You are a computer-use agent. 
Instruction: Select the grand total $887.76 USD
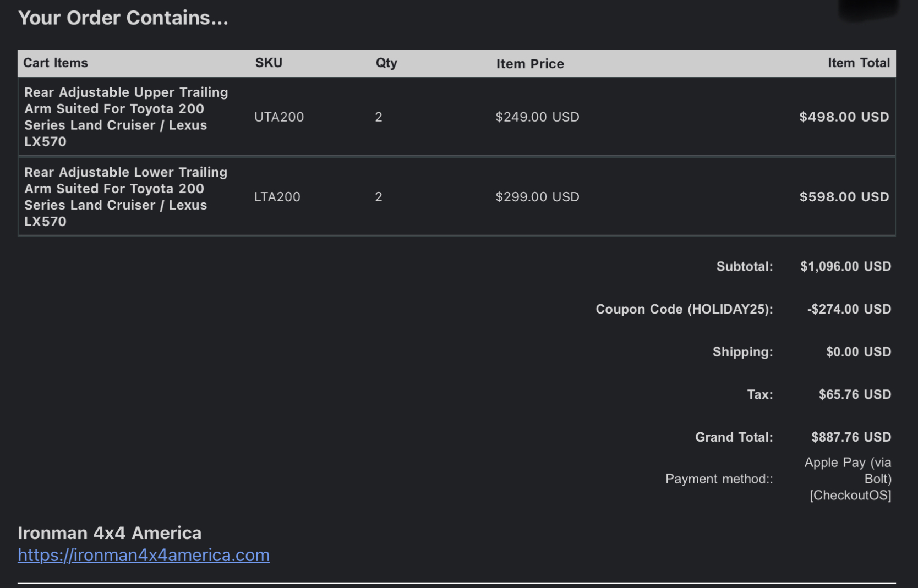tap(851, 437)
